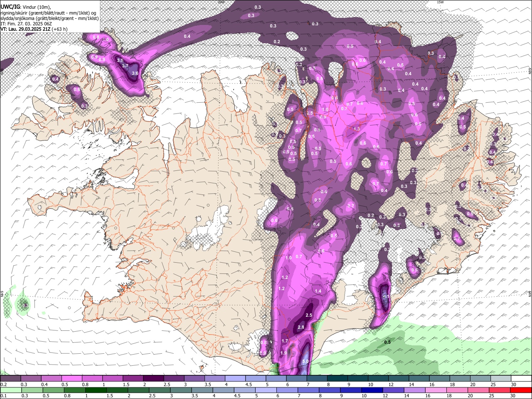Click the snow-scale swatch for 14–16 mm
Viewport: 532px width, 399px height.
[419, 379]
